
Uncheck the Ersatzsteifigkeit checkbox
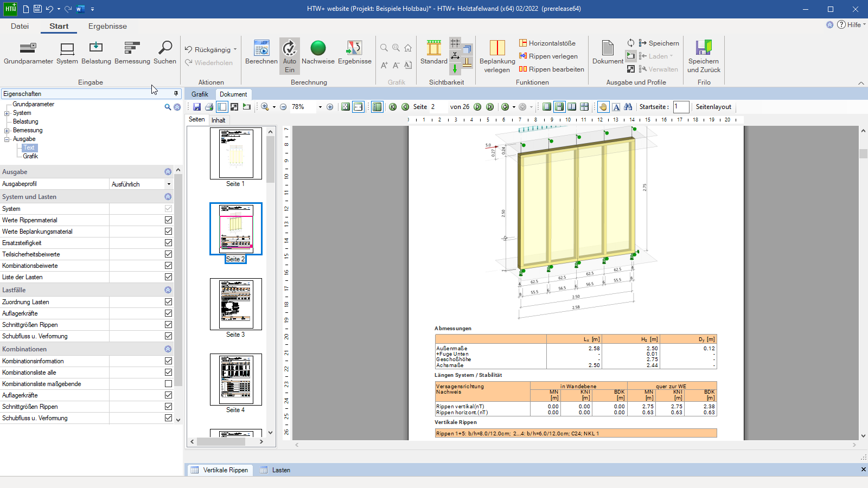(168, 243)
